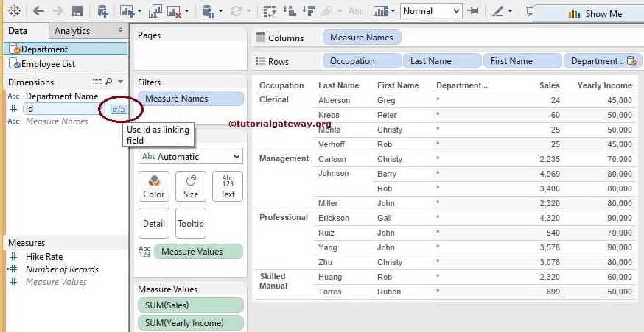
Task: Select the Measure Values field in Measures
Action: click(56, 282)
